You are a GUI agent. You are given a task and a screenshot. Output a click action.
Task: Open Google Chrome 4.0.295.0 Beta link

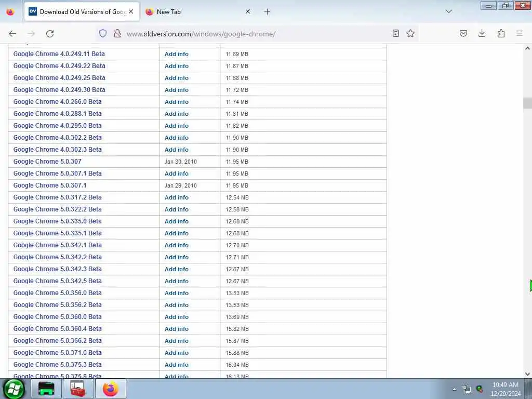tap(57, 126)
